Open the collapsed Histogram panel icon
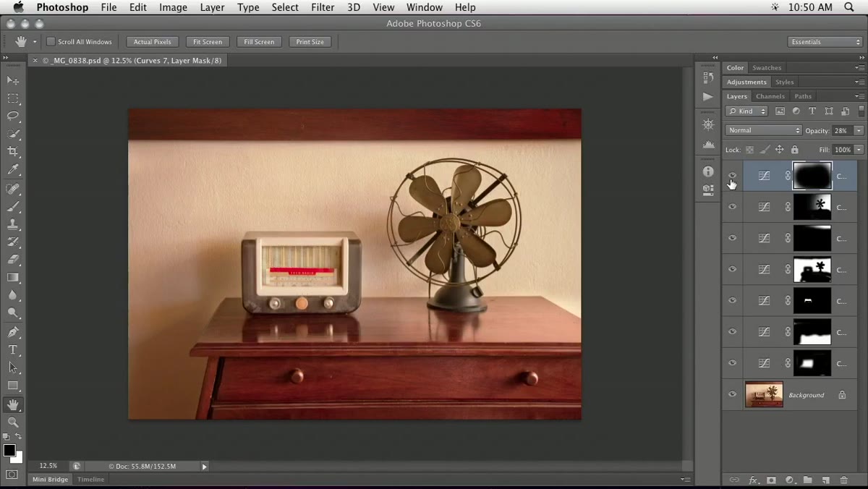Image resolution: width=868 pixels, height=489 pixels. [x=708, y=145]
